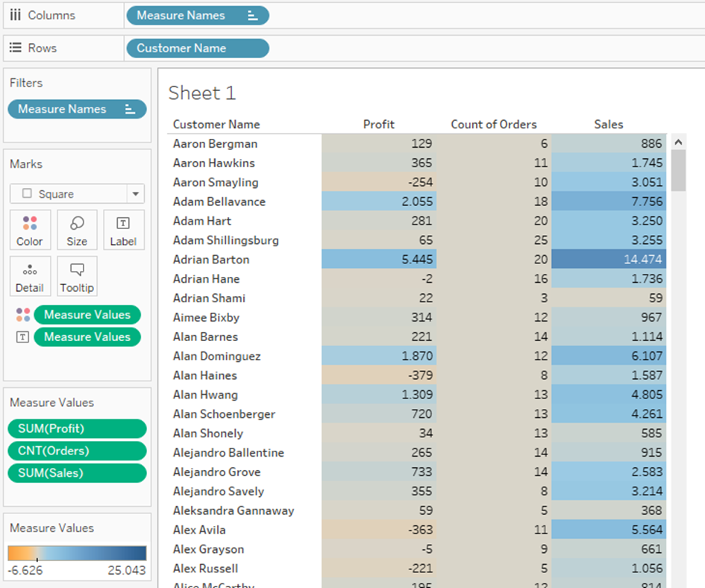The height and width of the screenshot is (588, 705).
Task: Click the Measure Names filter pill
Action: [x=77, y=109]
